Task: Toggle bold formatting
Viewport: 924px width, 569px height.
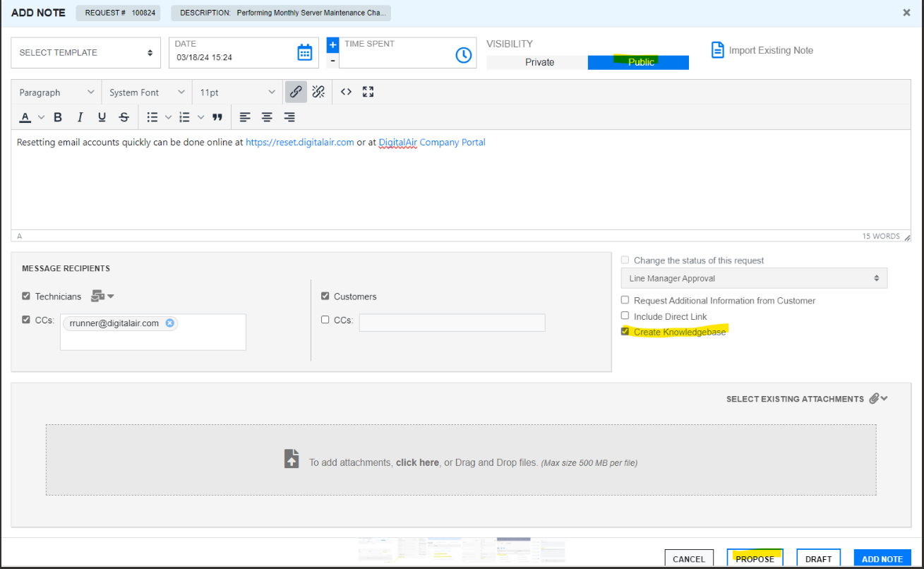Action: [x=57, y=116]
